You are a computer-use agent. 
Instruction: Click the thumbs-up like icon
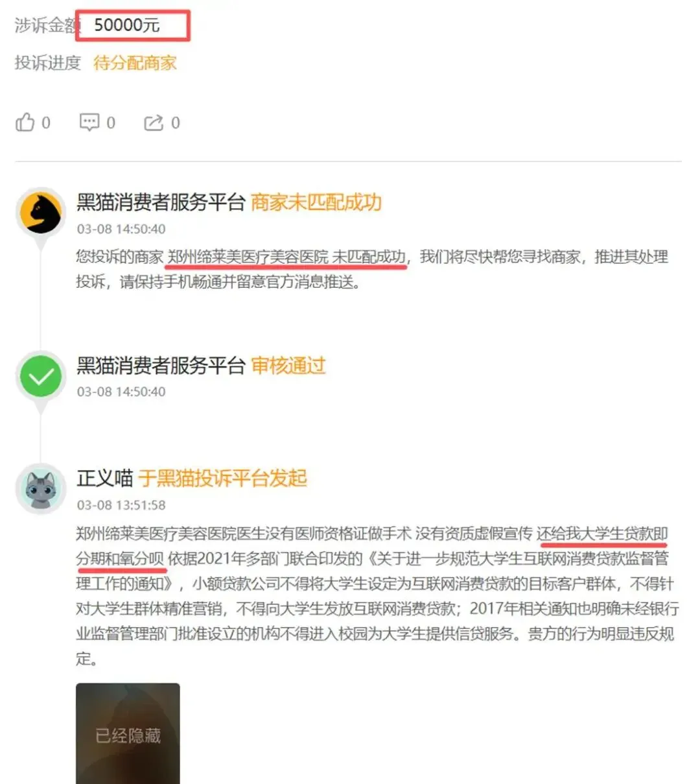[x=25, y=122]
